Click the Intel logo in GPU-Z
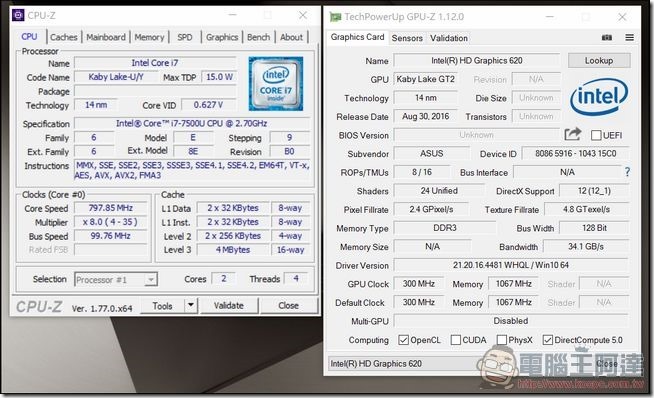 point(599,97)
